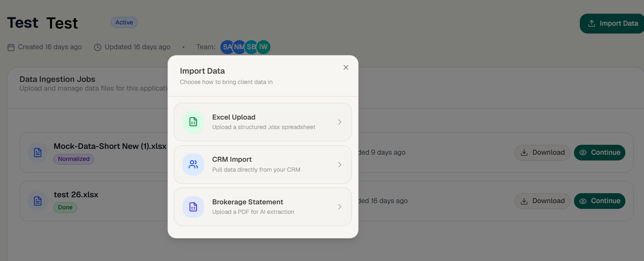
Task: Open the Excel Upload option chevron
Action: tap(339, 122)
